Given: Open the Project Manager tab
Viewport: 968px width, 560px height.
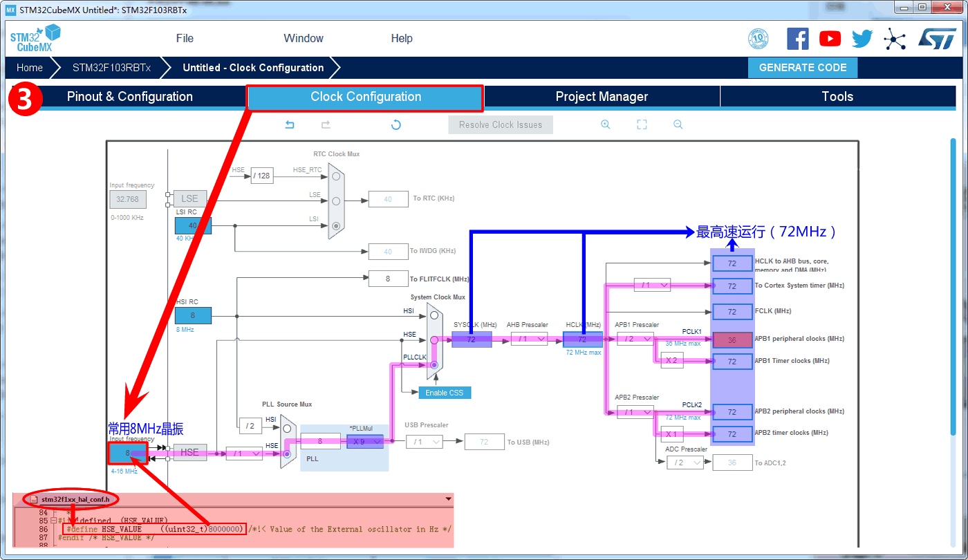Looking at the screenshot, I should [602, 97].
